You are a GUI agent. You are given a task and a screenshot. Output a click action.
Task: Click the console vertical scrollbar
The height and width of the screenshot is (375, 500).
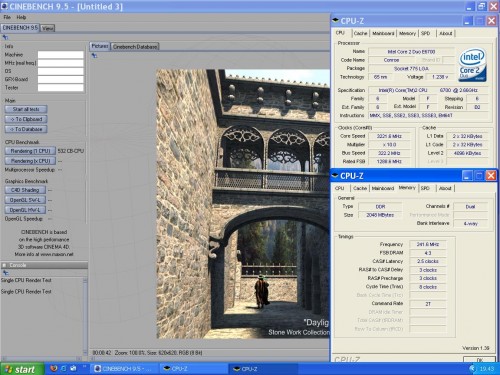[85, 317]
